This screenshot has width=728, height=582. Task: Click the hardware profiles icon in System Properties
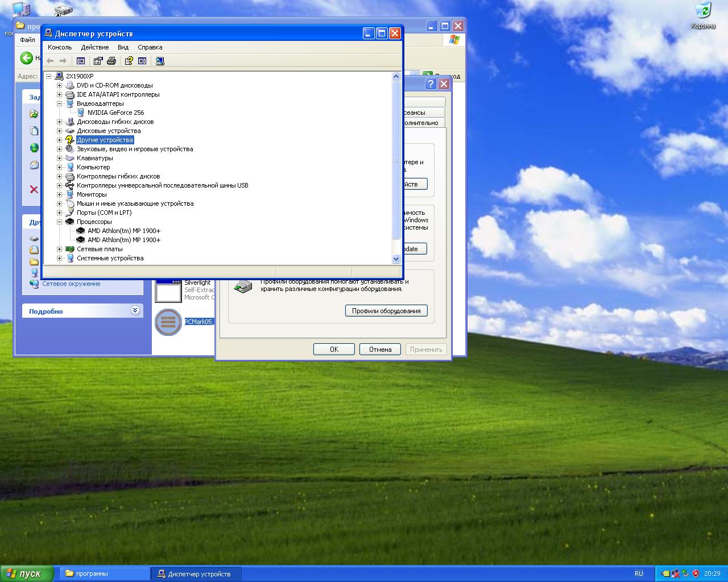click(x=243, y=287)
